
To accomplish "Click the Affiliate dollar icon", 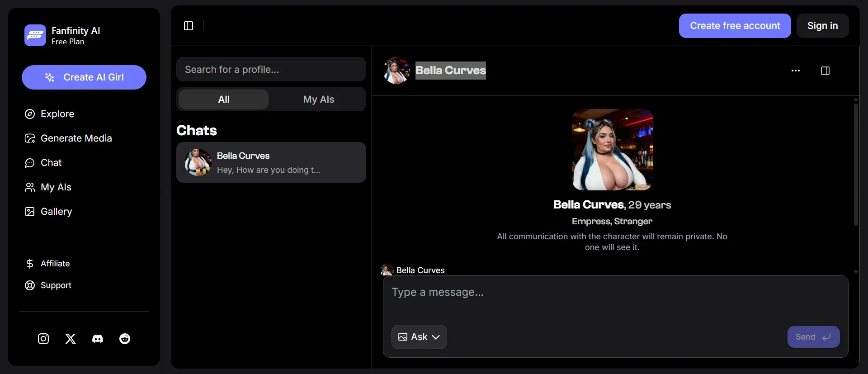I will click(x=30, y=264).
